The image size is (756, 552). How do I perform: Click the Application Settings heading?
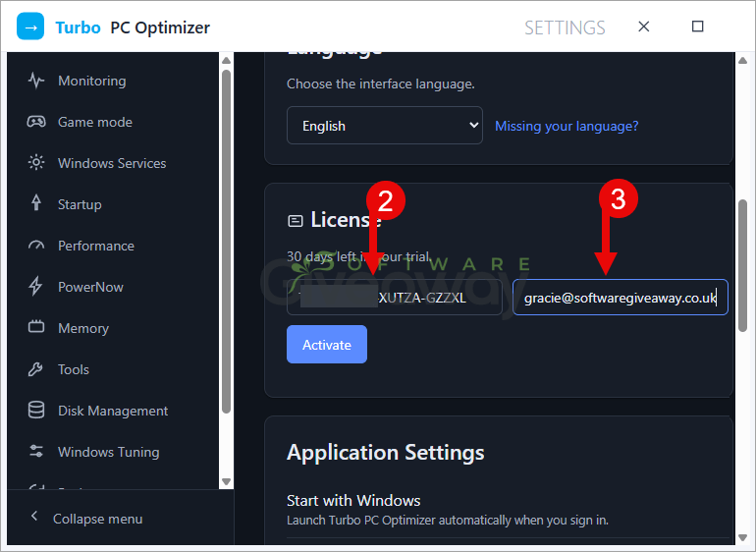point(385,453)
